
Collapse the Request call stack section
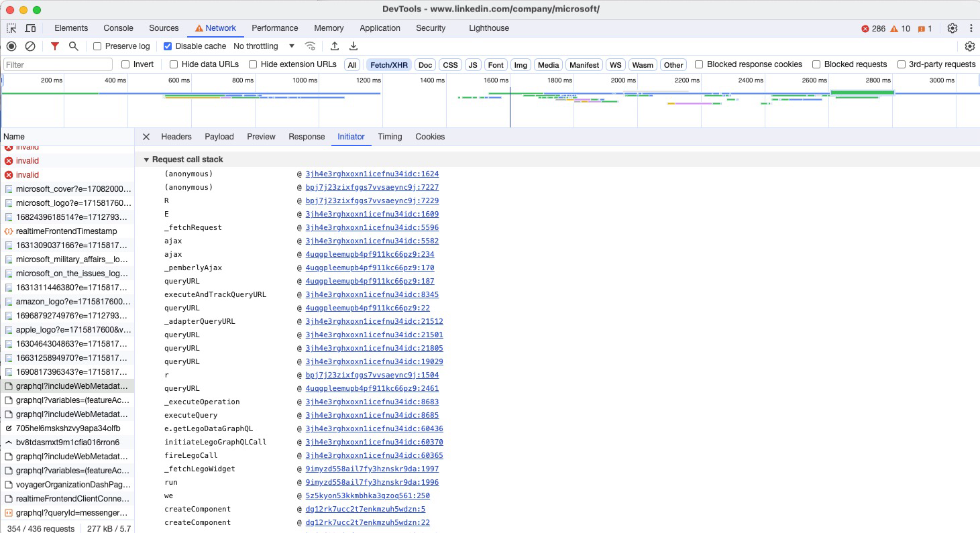coord(146,160)
